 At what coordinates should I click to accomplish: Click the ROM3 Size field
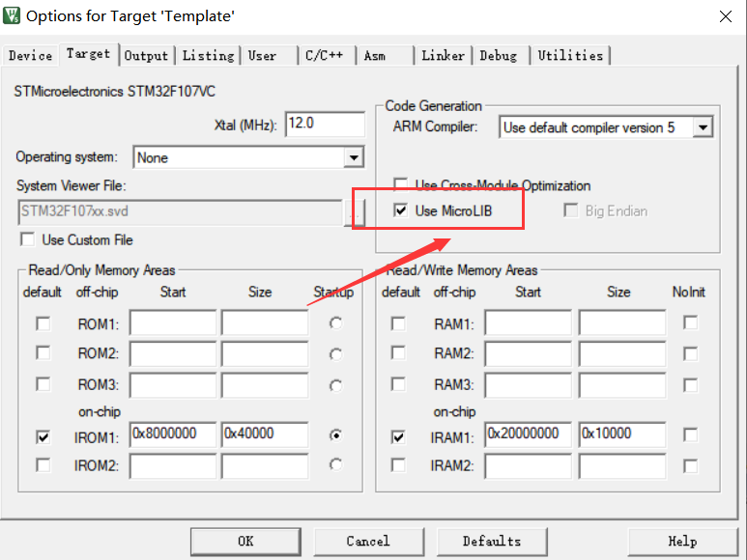pos(265,384)
